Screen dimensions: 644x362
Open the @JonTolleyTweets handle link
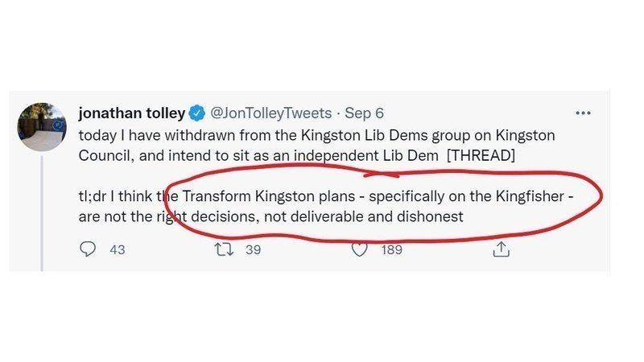(x=267, y=113)
